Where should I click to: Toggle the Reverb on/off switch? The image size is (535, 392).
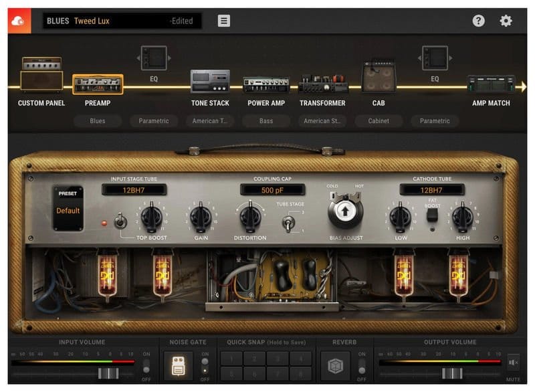coord(362,366)
